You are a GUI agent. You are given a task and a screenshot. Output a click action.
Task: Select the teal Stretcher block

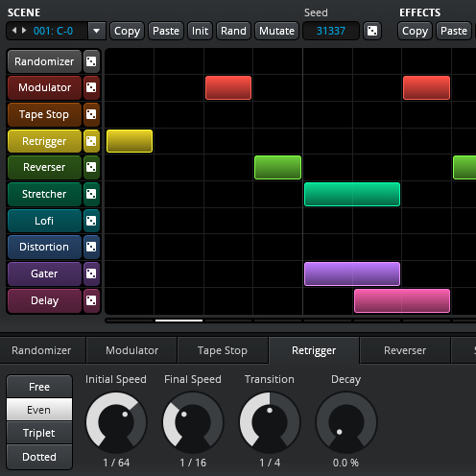point(352,194)
